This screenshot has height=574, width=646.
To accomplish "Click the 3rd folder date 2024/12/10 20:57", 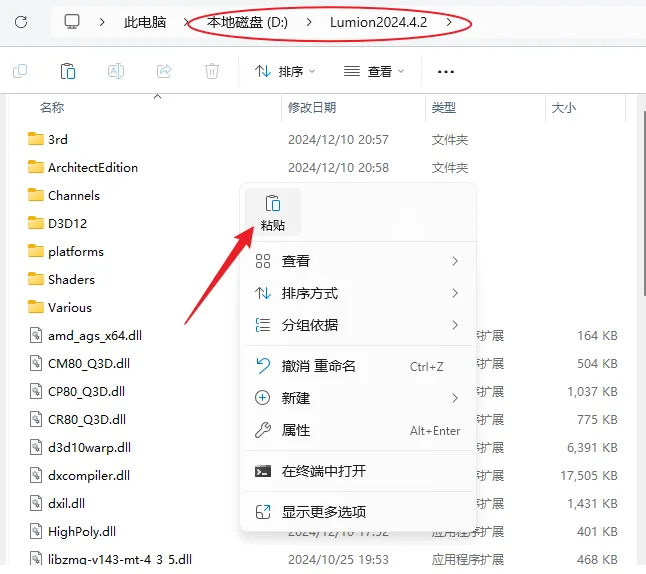I will [x=338, y=140].
